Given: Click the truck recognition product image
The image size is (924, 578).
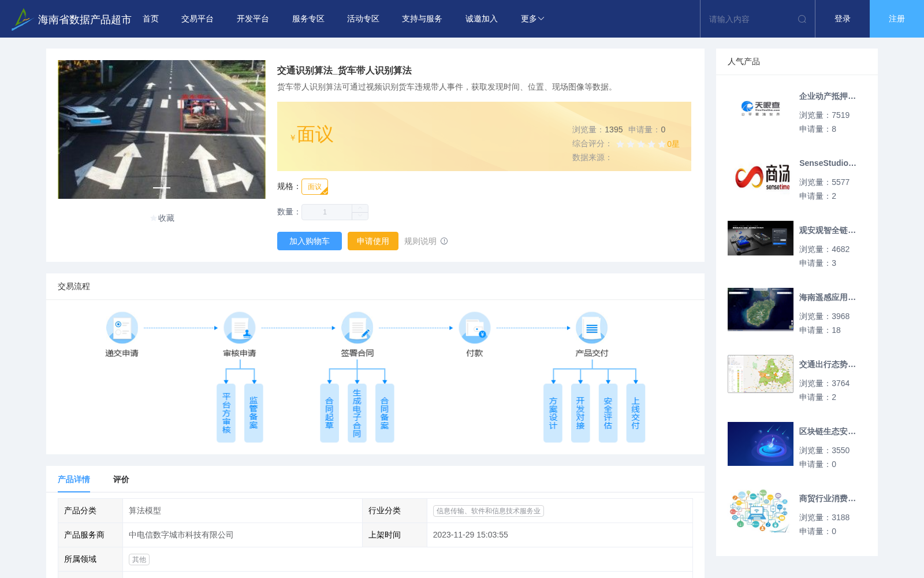Looking at the screenshot, I should 162,129.
